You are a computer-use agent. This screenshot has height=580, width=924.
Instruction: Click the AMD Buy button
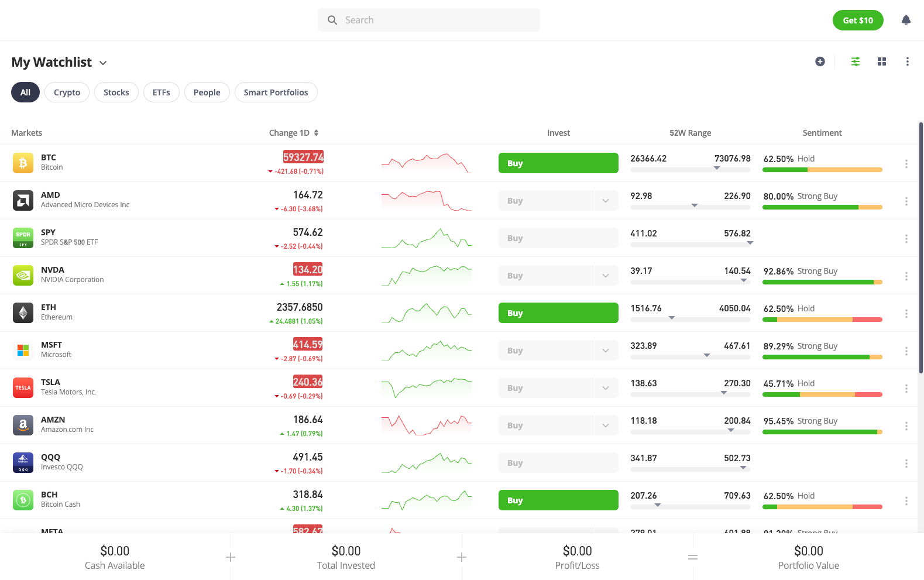coord(546,201)
